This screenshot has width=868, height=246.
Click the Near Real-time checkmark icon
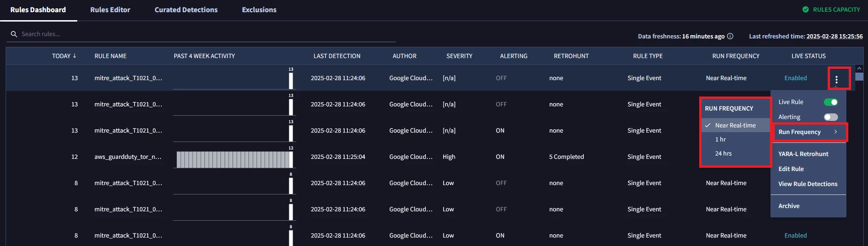click(x=708, y=125)
